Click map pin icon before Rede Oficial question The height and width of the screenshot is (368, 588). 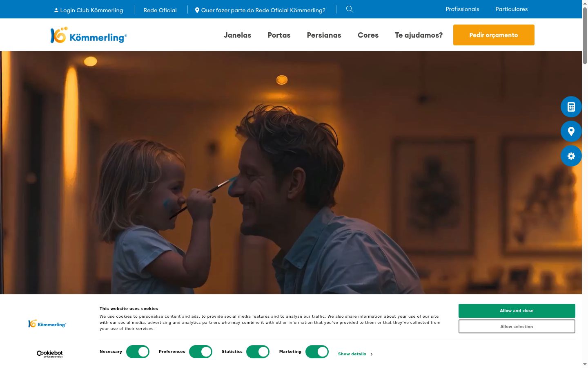(197, 10)
